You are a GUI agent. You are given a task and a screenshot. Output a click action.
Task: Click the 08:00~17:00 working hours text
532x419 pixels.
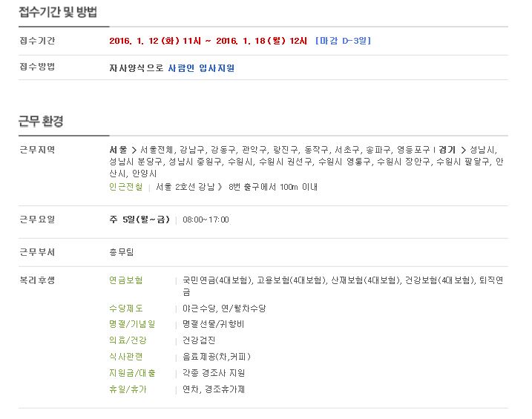coord(206,220)
